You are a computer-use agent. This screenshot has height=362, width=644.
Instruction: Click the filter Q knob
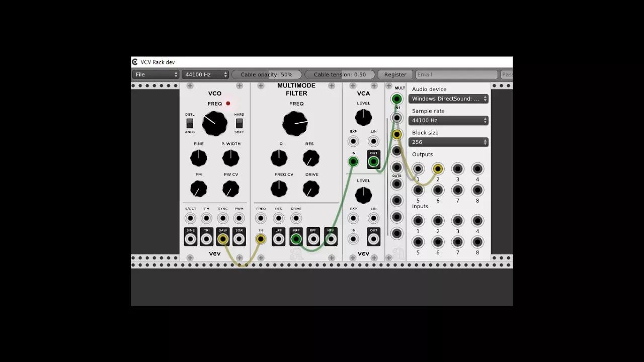[279, 158]
